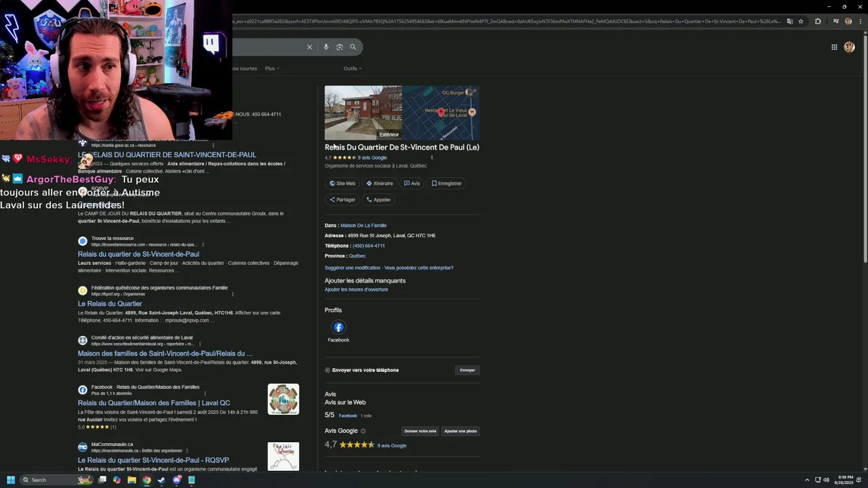The image size is (868, 488).
Task: Open the Extérieur building photo
Action: click(363, 113)
